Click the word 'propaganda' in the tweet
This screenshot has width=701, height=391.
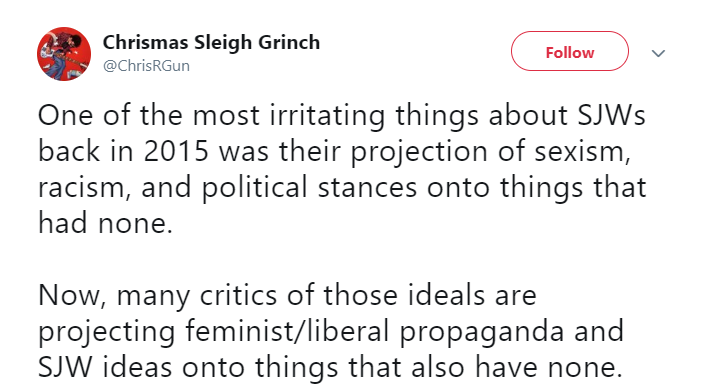[x=481, y=333]
